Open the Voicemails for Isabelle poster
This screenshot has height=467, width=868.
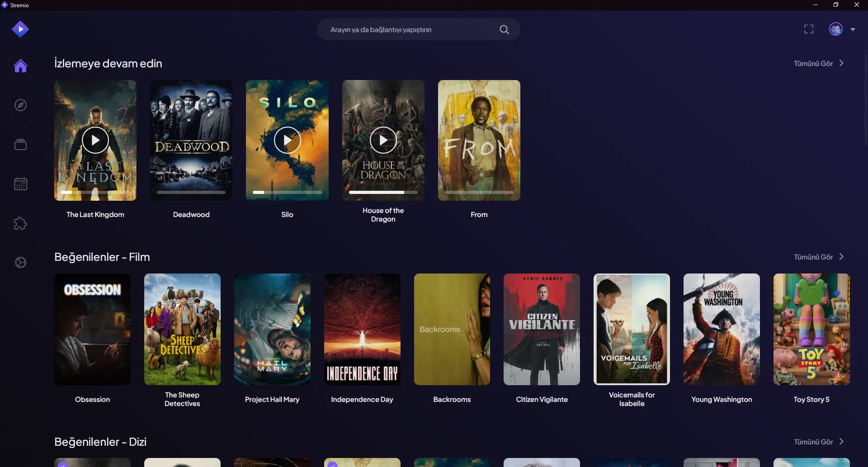pos(632,330)
